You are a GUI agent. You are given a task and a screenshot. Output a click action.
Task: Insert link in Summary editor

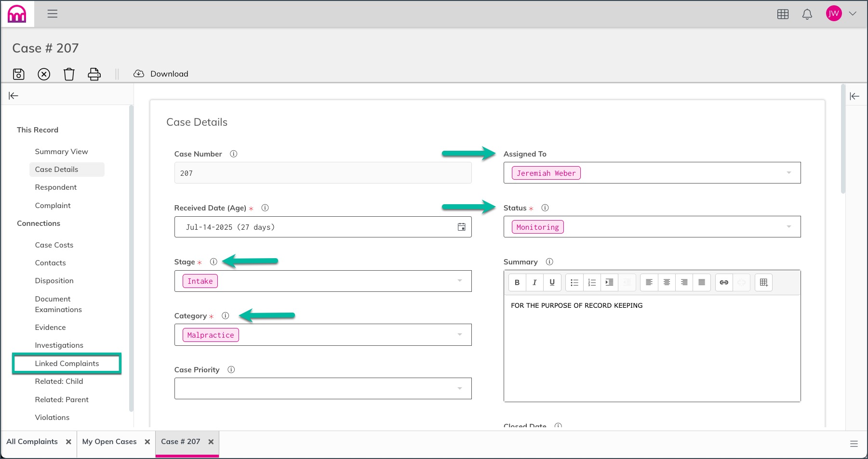click(x=724, y=283)
